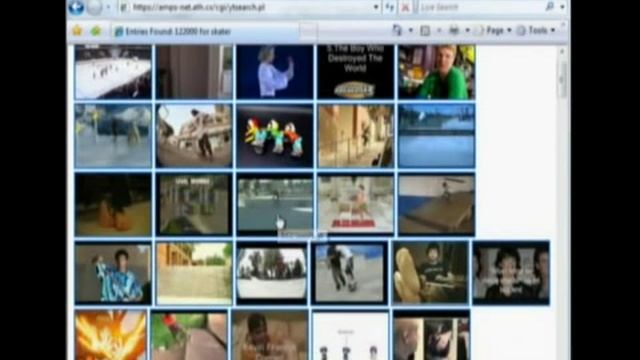Expand the Print dropdown arrow
This screenshot has width=640, height=360.
tap(467, 31)
